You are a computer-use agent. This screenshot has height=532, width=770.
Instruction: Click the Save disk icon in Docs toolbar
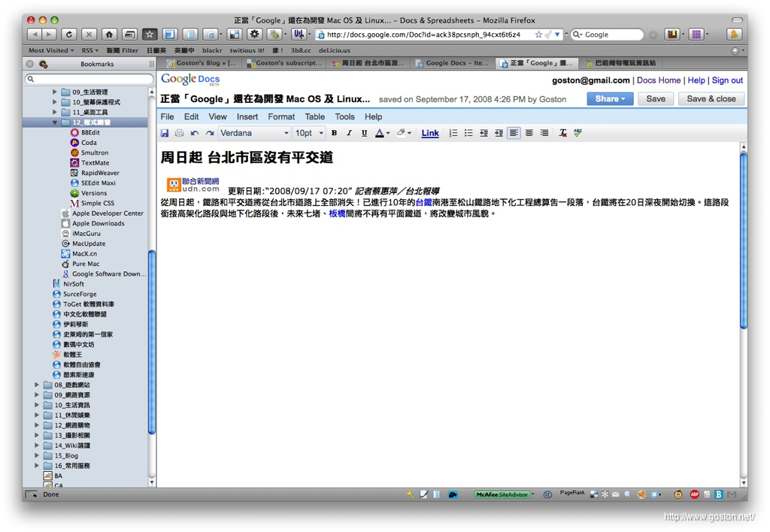point(165,133)
